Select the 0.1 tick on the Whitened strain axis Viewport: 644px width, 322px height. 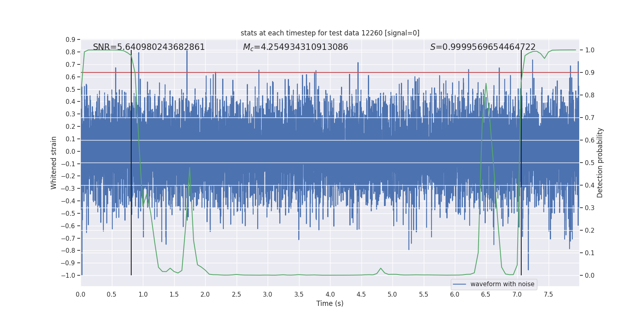[x=70, y=139]
